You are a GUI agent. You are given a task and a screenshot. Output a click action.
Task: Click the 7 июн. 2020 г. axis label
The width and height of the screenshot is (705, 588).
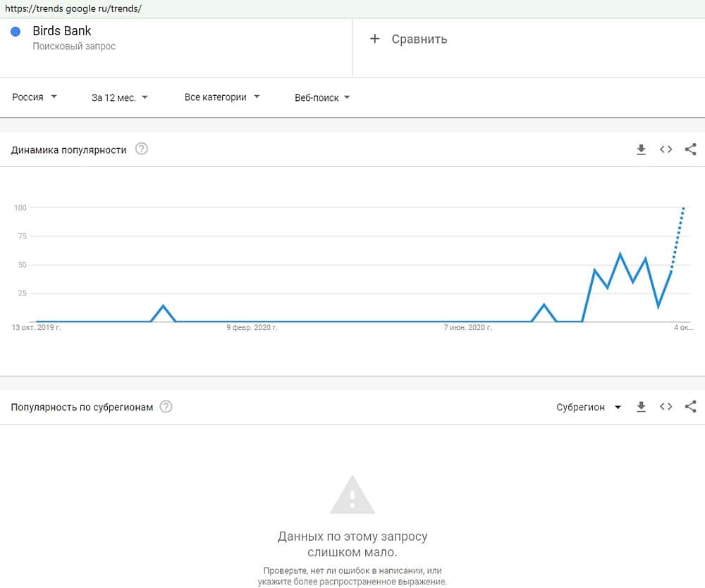point(467,327)
